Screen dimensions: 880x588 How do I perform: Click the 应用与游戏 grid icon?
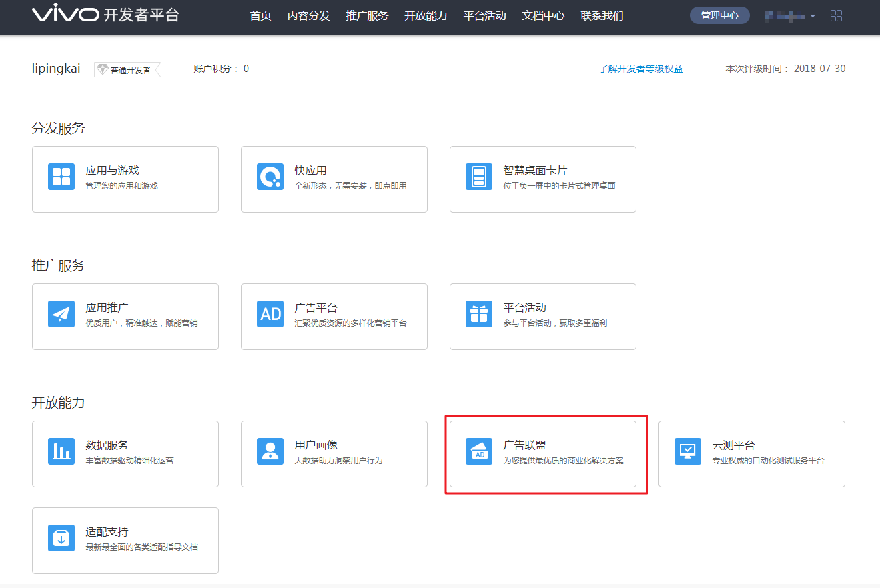click(61, 177)
